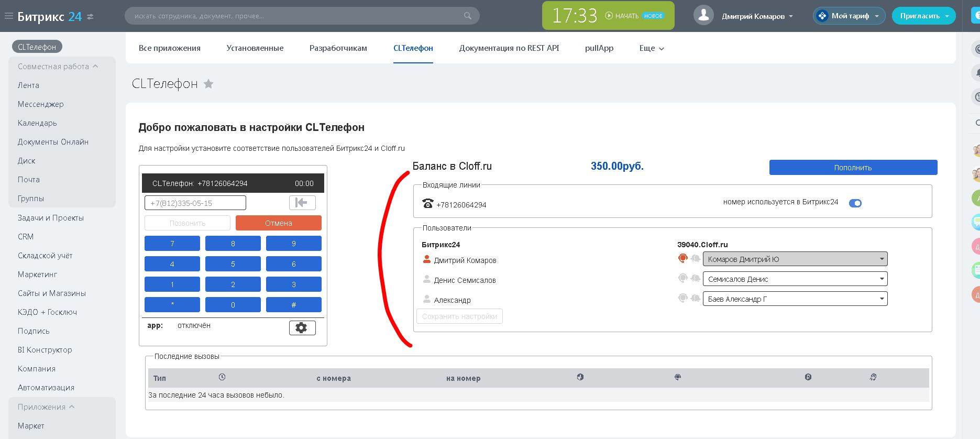
Task: Toggle 'номер используется в Битрикс24' switch
Action: [x=855, y=203]
